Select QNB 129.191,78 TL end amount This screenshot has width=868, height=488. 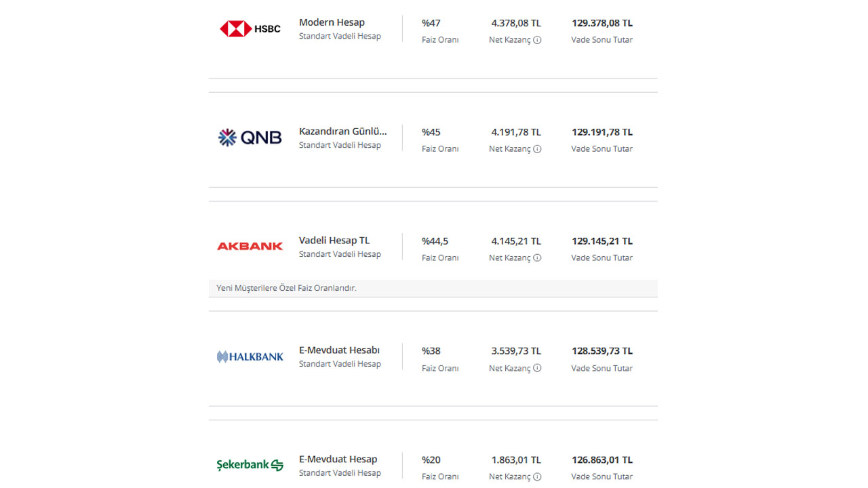[602, 132]
